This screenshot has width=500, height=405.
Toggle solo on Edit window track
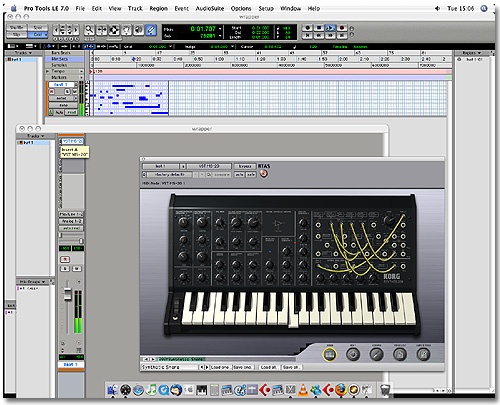click(68, 91)
